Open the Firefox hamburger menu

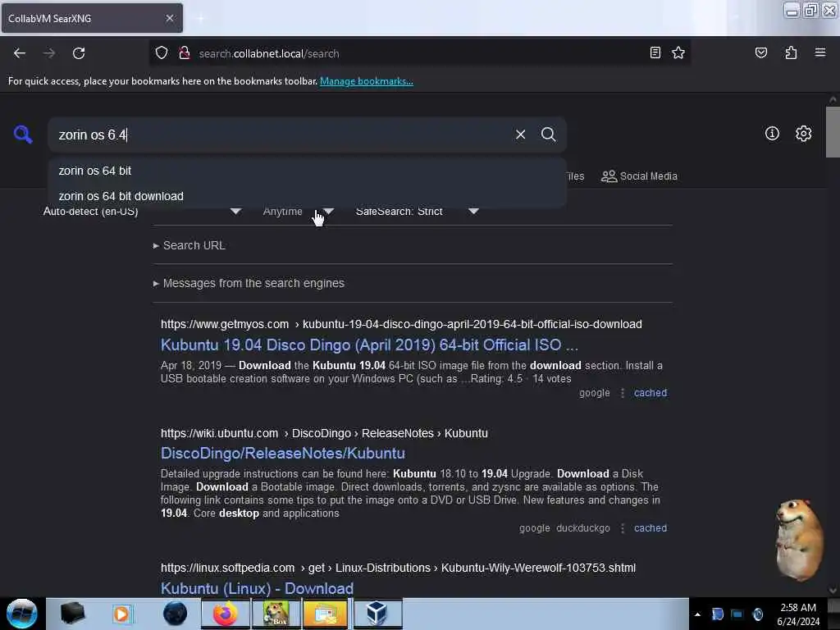tap(819, 52)
